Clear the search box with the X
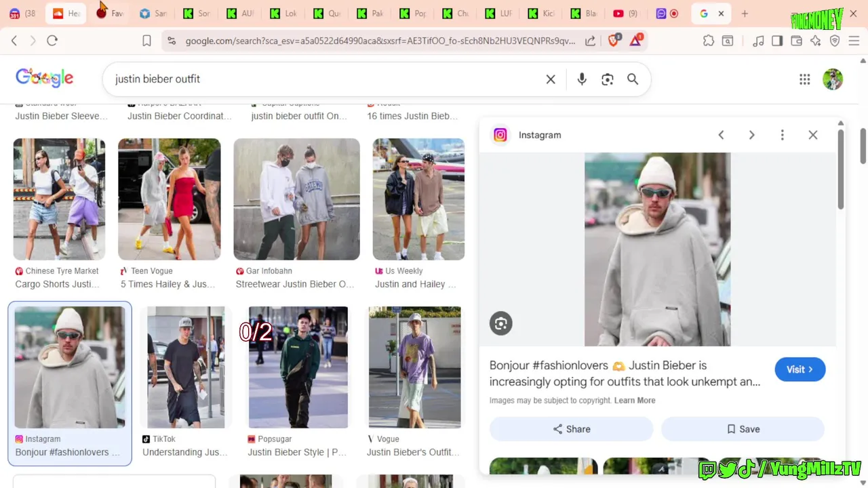The height and width of the screenshot is (488, 868). point(551,79)
